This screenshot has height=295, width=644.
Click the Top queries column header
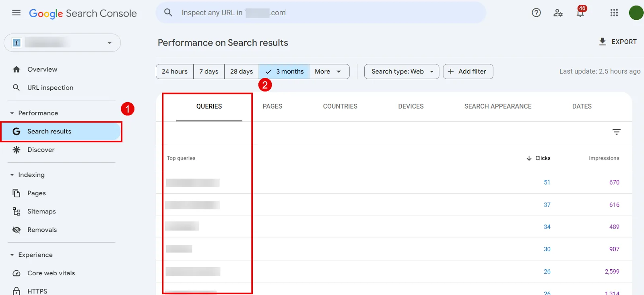[181, 158]
